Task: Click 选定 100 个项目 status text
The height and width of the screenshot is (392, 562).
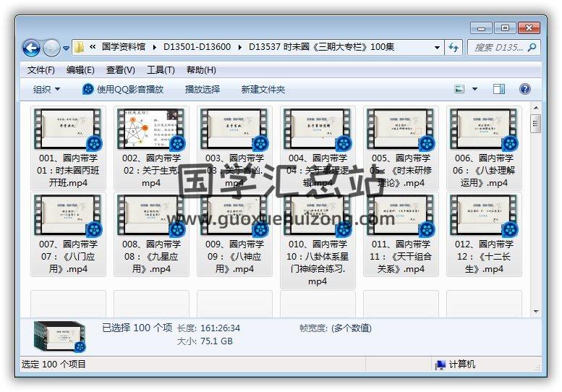Action: (54, 365)
